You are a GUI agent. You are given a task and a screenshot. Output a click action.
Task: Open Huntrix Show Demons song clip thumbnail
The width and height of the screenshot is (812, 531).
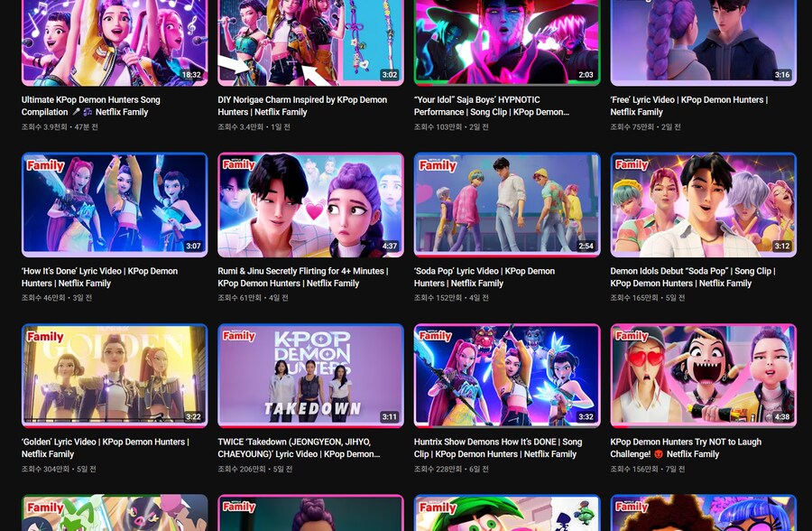point(507,376)
